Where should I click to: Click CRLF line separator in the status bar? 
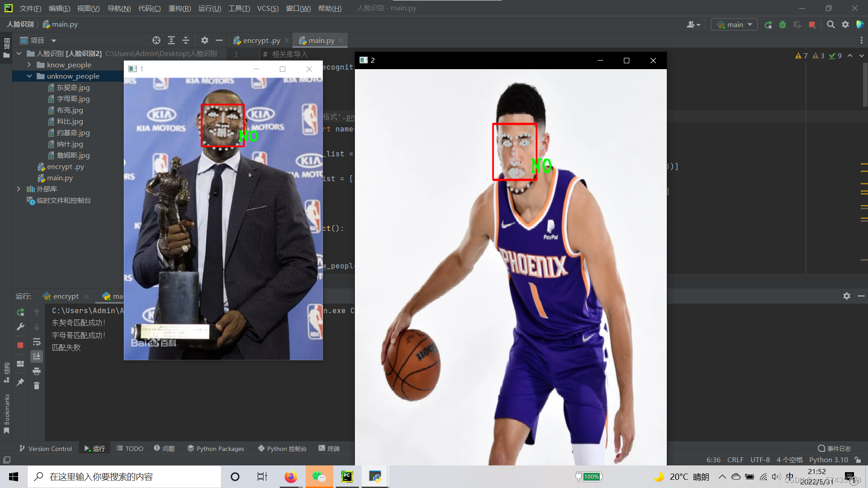coord(735,460)
